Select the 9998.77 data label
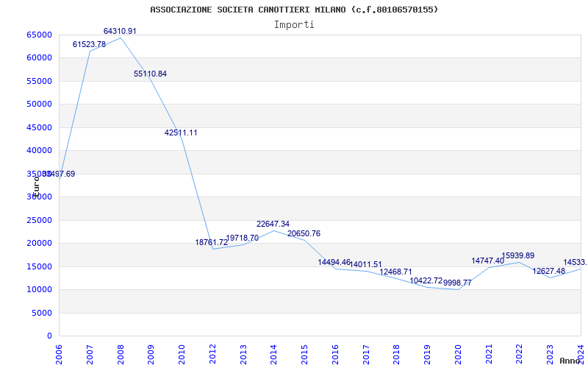588x368 pixels. tap(457, 283)
